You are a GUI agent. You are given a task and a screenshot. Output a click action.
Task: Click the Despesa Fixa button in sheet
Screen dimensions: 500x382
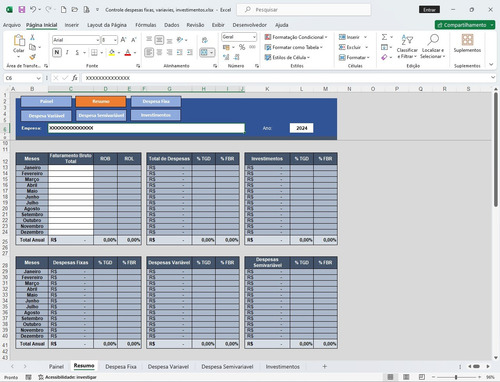[156, 101]
